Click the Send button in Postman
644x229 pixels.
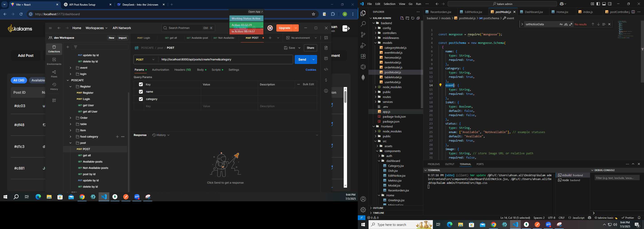[x=302, y=59]
